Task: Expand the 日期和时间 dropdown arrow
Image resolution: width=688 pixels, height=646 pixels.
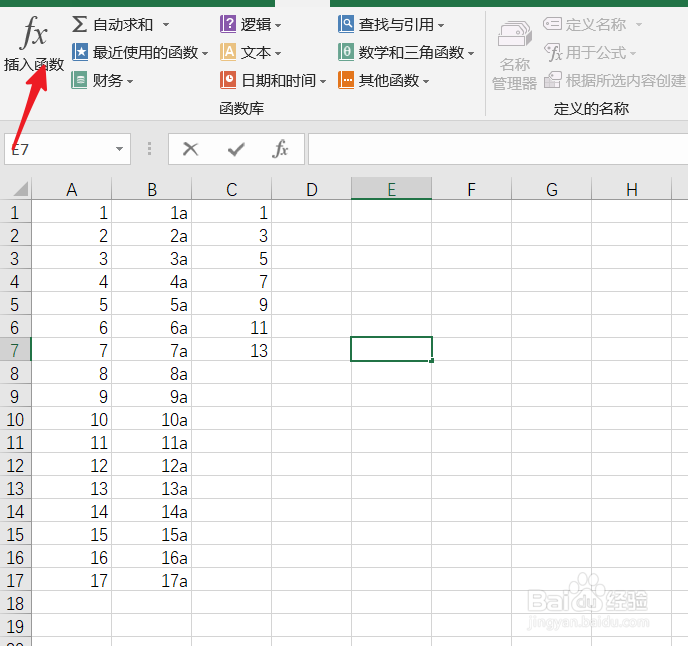Action: pos(323,82)
